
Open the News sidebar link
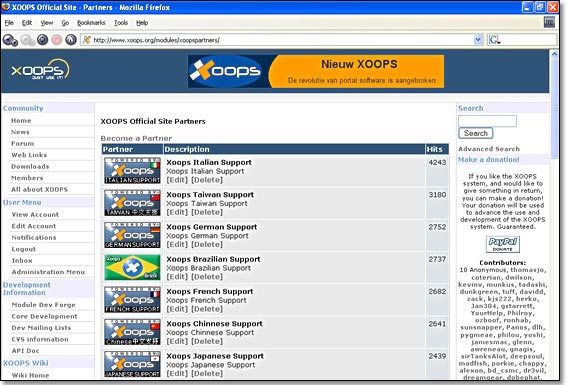[20, 132]
